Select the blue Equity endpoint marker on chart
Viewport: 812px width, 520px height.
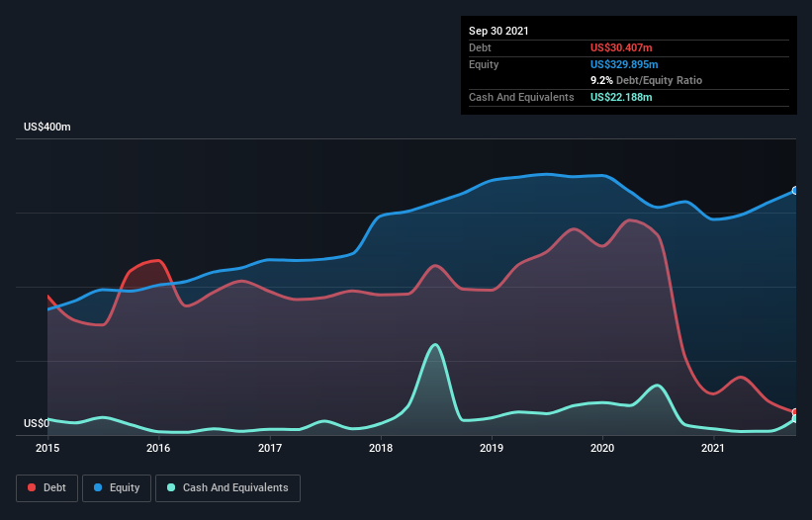pyautogui.click(x=794, y=191)
